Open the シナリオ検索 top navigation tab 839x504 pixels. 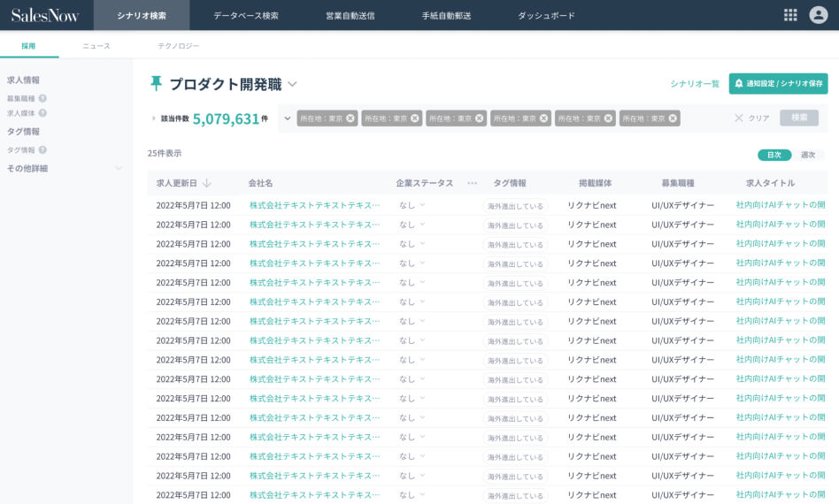click(142, 16)
